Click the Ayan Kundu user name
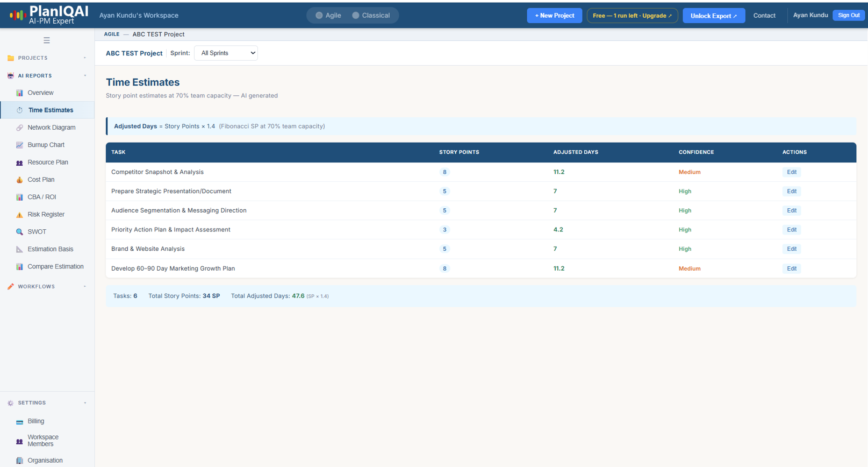868x467 pixels. pos(810,15)
